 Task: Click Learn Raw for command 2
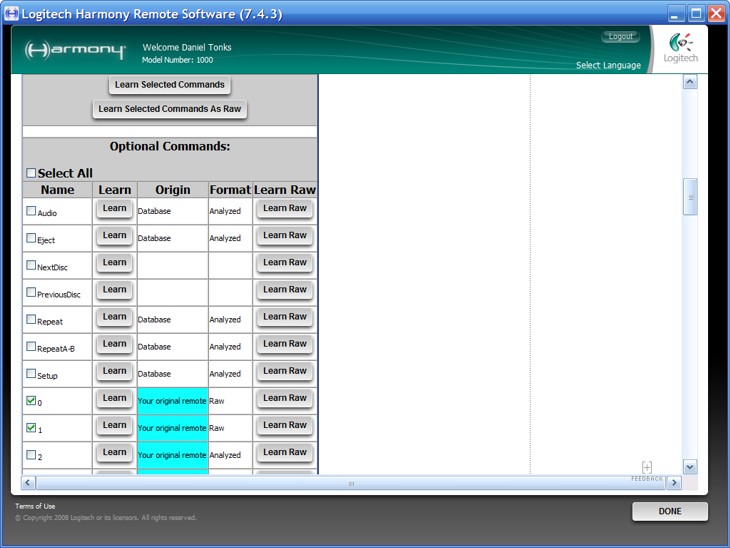pyautogui.click(x=285, y=452)
